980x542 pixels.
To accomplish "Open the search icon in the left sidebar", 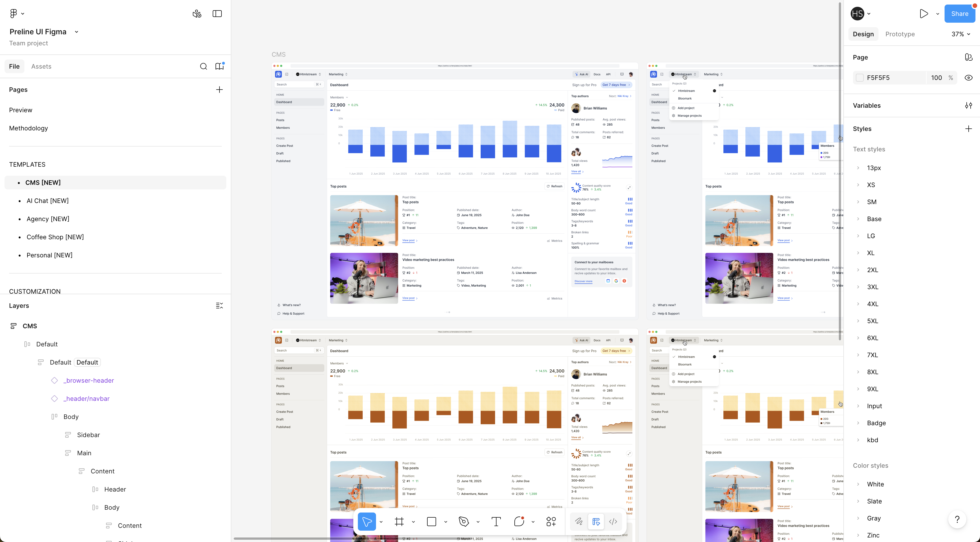I will pyautogui.click(x=204, y=66).
